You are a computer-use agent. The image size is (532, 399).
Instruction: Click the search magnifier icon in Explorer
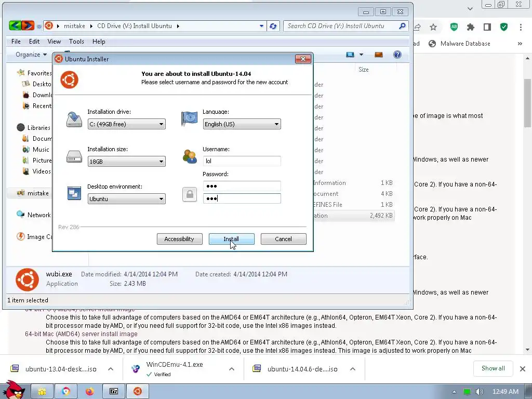[403, 26]
